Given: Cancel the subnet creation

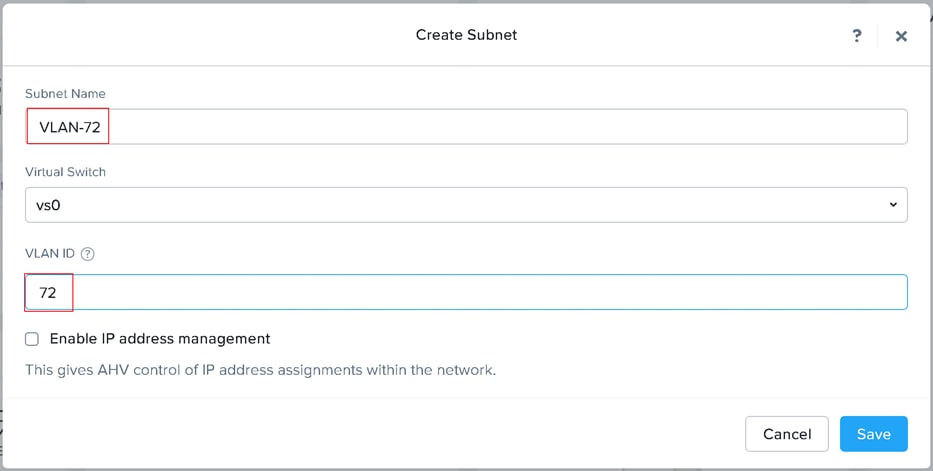Looking at the screenshot, I should 787,434.
